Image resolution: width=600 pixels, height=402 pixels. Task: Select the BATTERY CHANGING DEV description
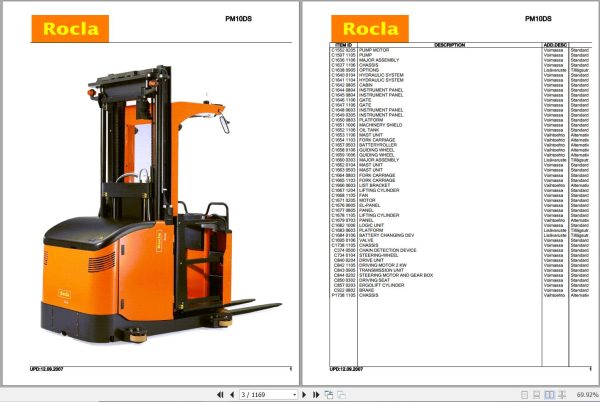pyautogui.click(x=386, y=235)
